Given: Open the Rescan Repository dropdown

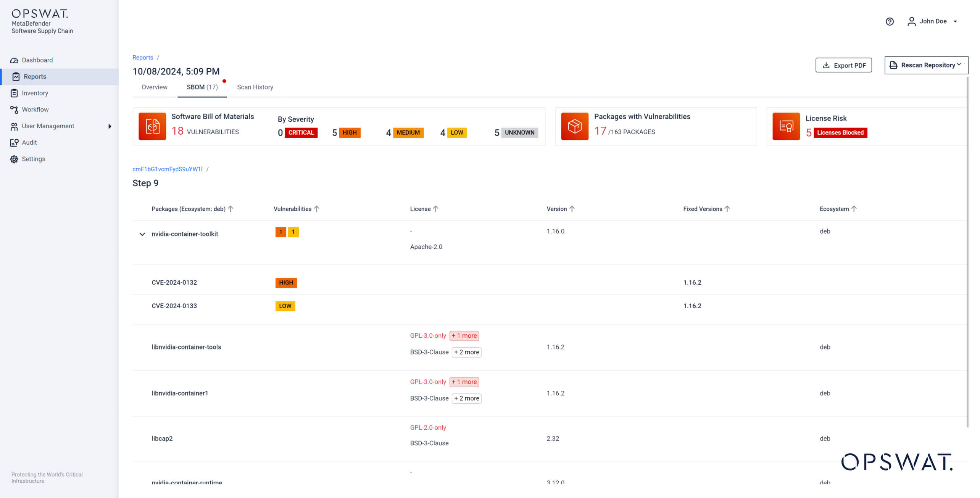Looking at the screenshot, I should point(926,65).
